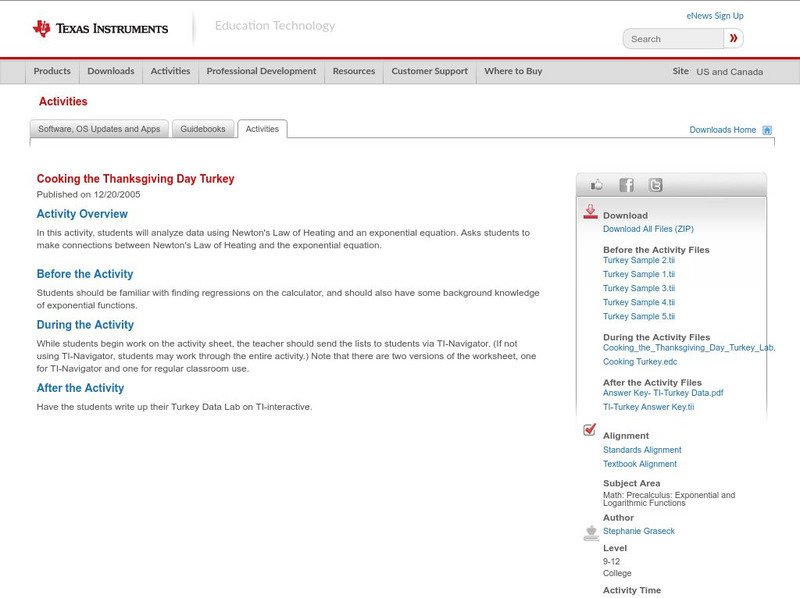Open the Where to Buy menu
This screenshot has width=800, height=598.
pos(513,71)
